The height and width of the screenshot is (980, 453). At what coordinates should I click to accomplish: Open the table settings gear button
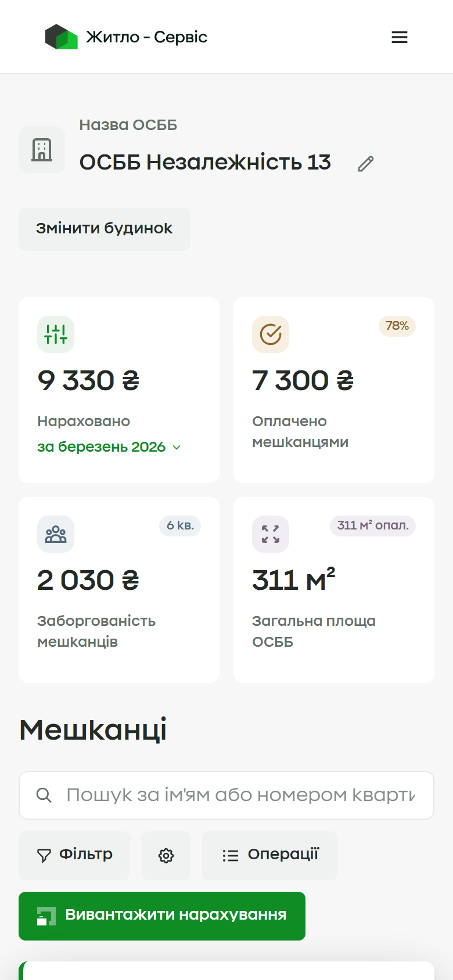coord(166,856)
